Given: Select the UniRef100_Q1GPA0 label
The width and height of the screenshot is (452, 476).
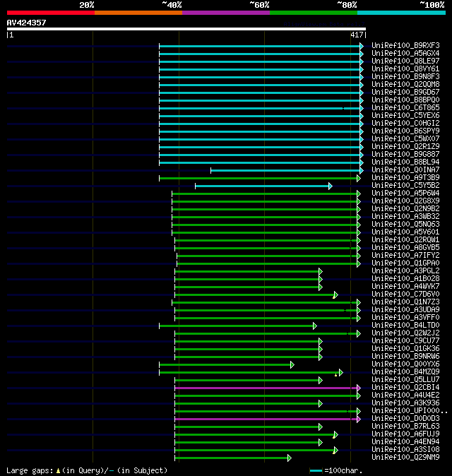Looking at the screenshot, I should [x=405, y=263].
